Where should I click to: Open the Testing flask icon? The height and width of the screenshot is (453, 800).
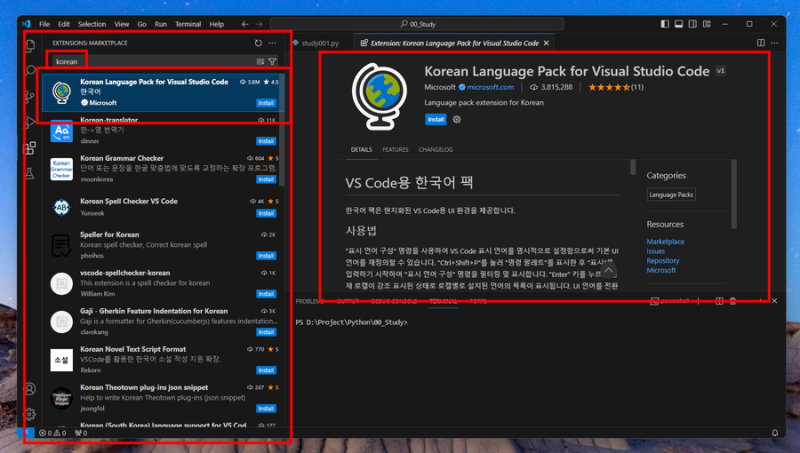(30, 173)
